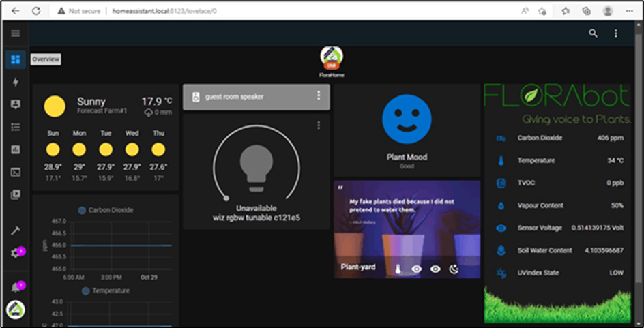Open the user profile avatar in sidebar
The height and width of the screenshot is (328, 644).
[16, 310]
